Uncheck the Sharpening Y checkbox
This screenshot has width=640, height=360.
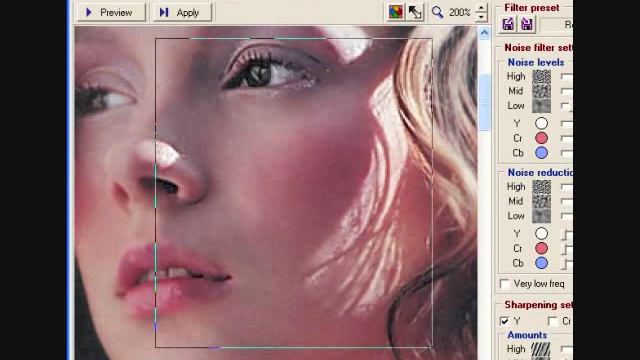point(504,321)
